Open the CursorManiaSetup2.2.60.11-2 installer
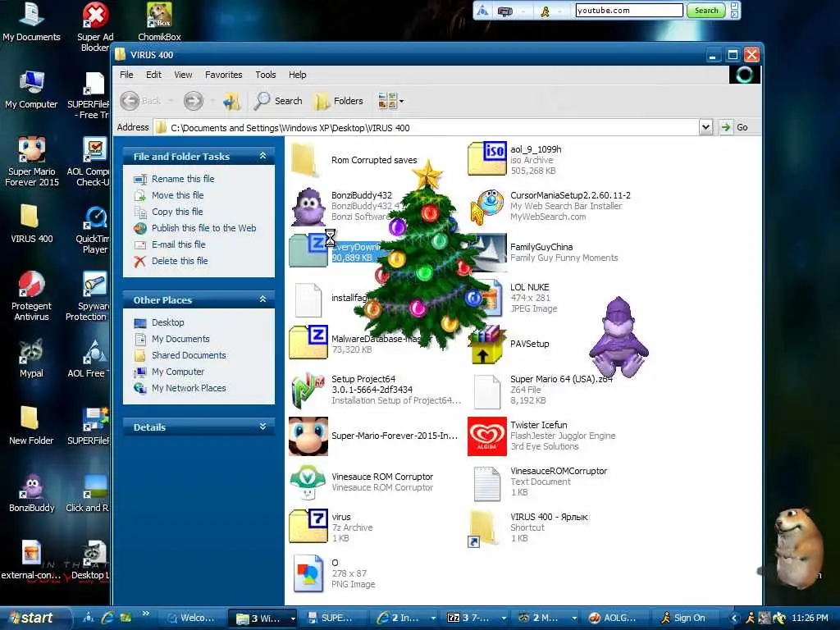 coord(549,206)
